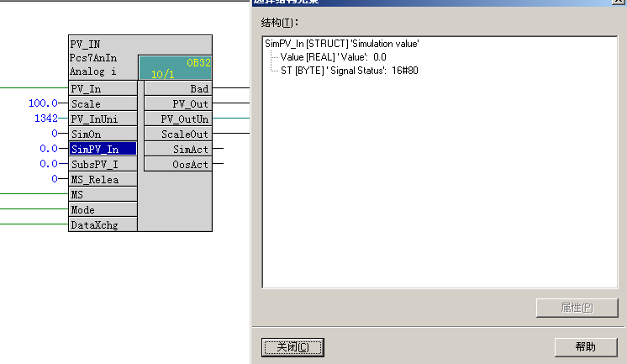Click the 关闭(C) close button
This screenshot has width=627, height=364.
coord(292,346)
